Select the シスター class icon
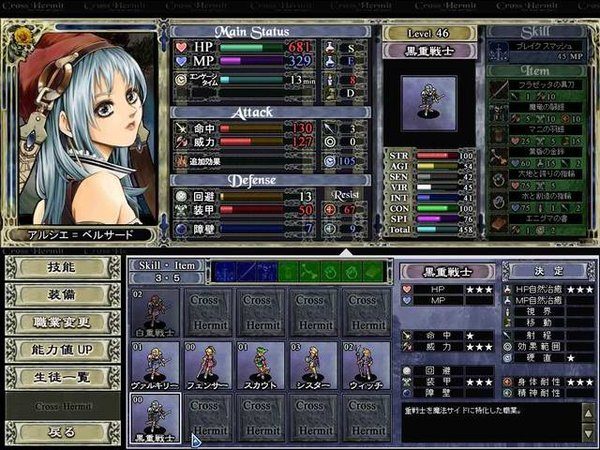The image size is (600, 450). 313,366
